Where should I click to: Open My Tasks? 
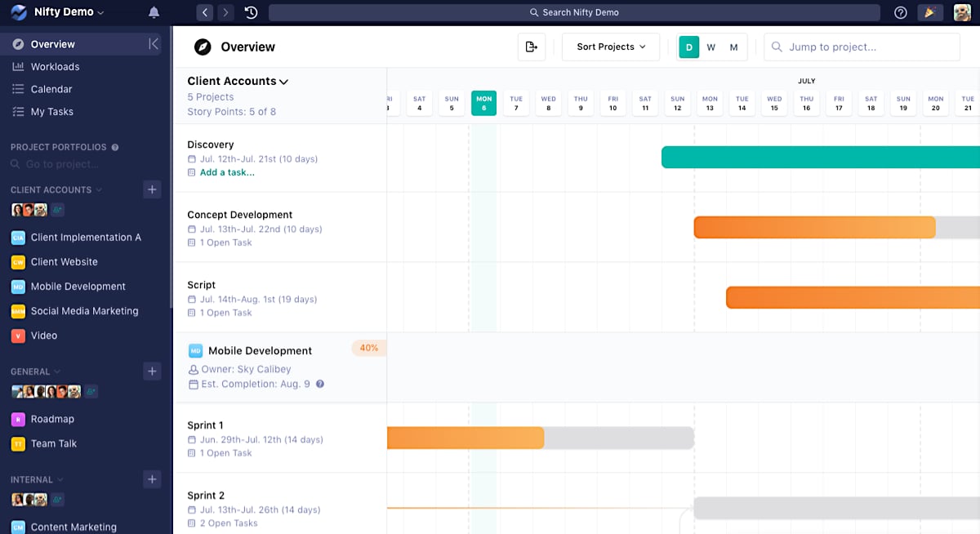pyautogui.click(x=50, y=112)
